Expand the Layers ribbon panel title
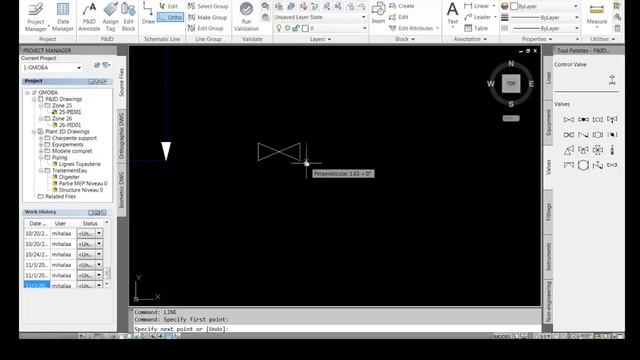Viewport: 640px width, 360px height. tap(320, 39)
